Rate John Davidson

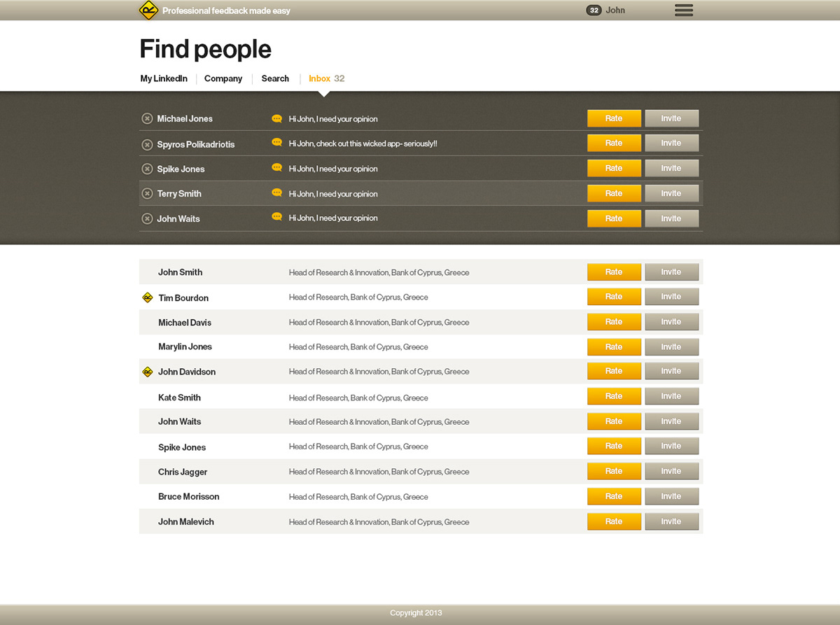[x=614, y=371]
